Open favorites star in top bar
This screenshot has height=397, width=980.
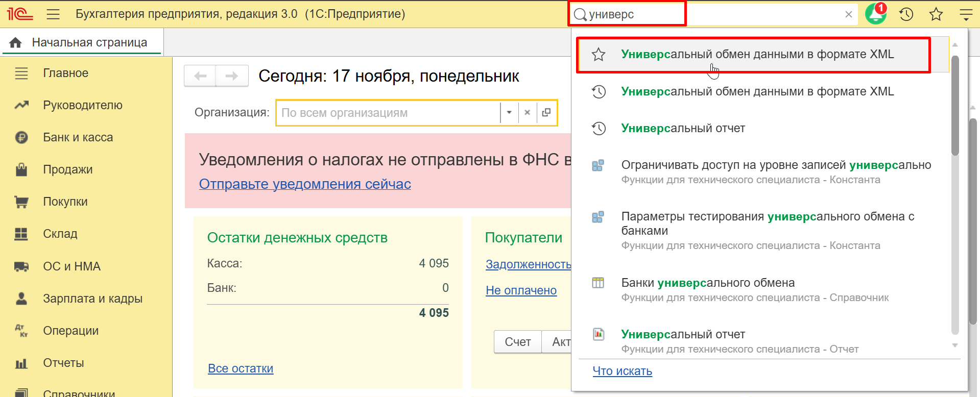(x=936, y=14)
